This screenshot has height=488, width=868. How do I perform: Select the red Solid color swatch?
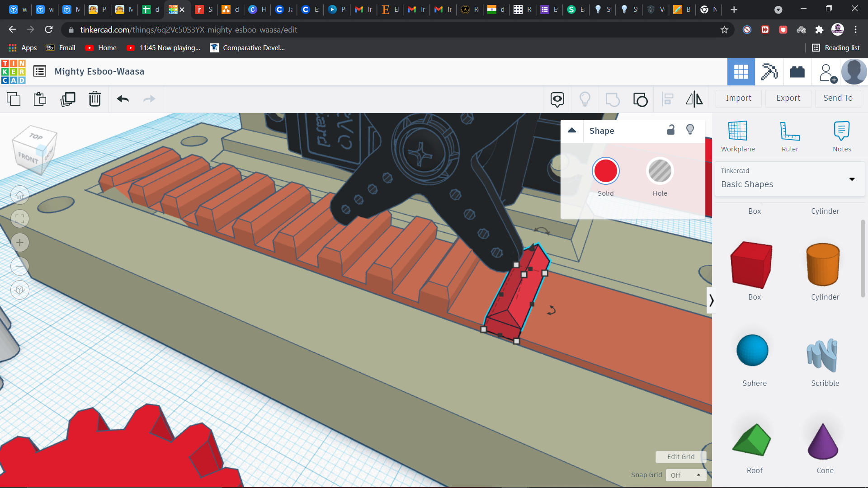pos(605,171)
